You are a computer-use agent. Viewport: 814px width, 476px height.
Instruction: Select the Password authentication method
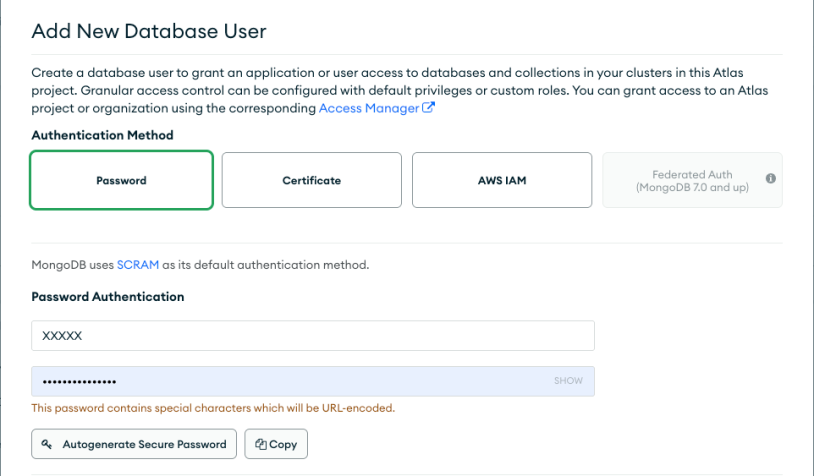(121, 180)
